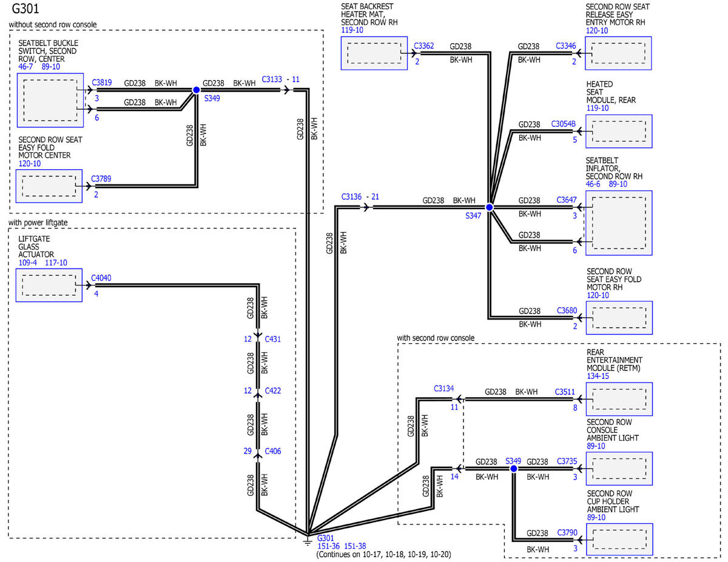This screenshot has width=728, height=562.
Task: Select the Liftgate Glass Actuator component box
Action: pos(49,285)
